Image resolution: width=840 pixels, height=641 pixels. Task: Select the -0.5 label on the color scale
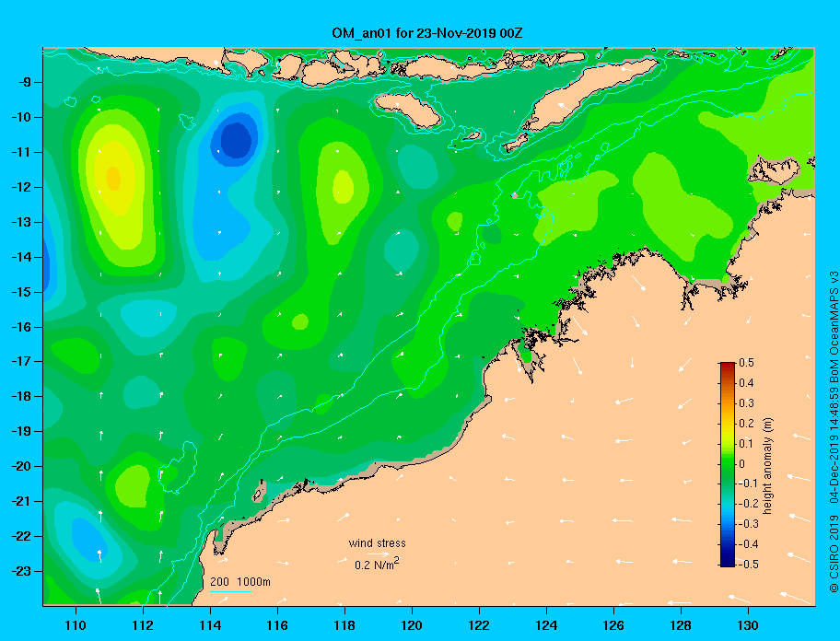click(x=748, y=565)
